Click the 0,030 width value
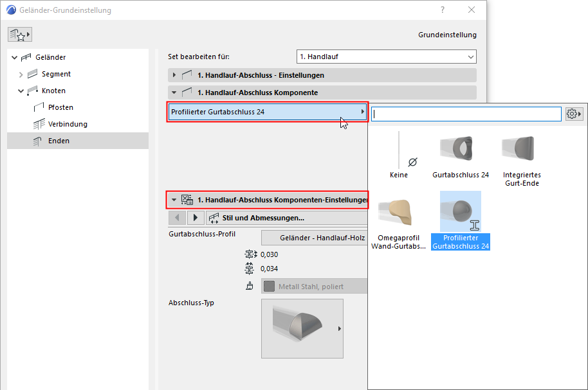This screenshot has height=390, width=588. coord(270,254)
